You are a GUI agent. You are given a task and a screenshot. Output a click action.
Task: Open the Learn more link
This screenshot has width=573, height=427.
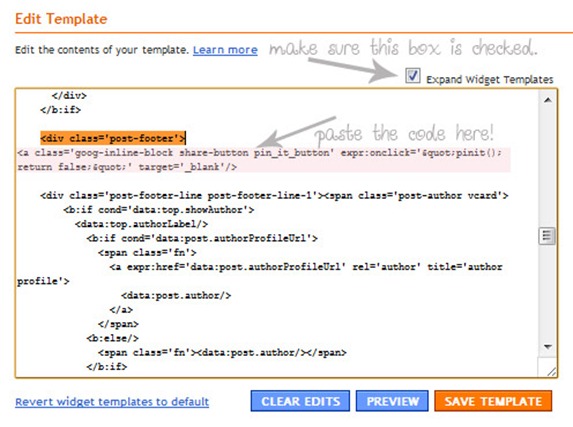tap(225, 50)
